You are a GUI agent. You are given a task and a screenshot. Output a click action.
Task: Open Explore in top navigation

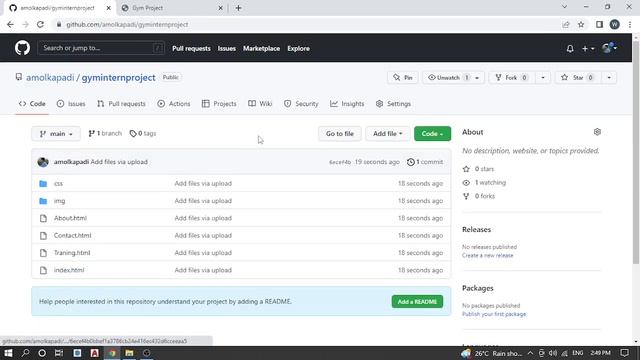point(298,49)
